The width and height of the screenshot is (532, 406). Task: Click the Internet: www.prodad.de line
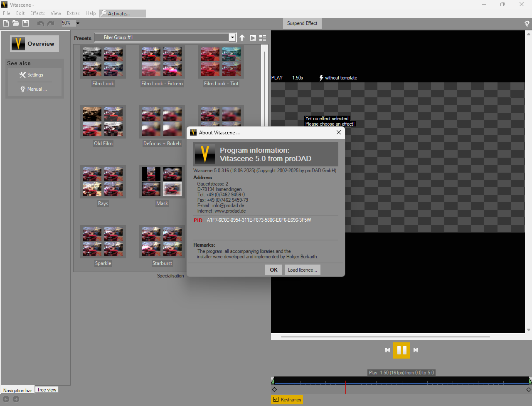click(x=222, y=211)
